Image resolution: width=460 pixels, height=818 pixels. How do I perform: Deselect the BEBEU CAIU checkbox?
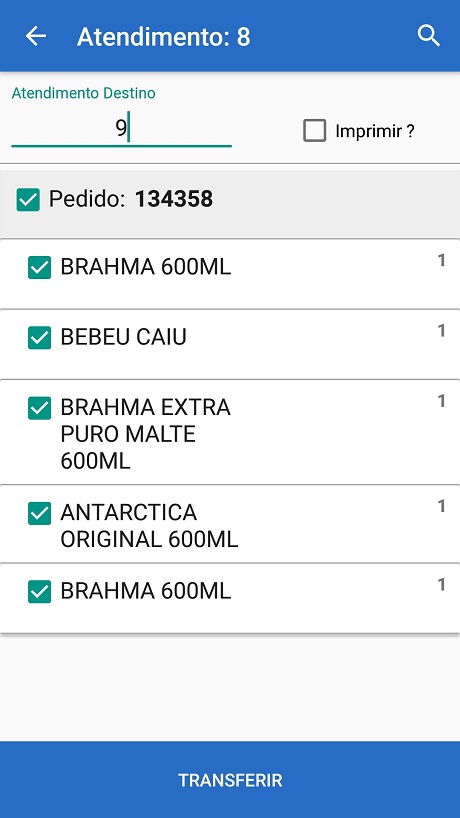pos(40,338)
